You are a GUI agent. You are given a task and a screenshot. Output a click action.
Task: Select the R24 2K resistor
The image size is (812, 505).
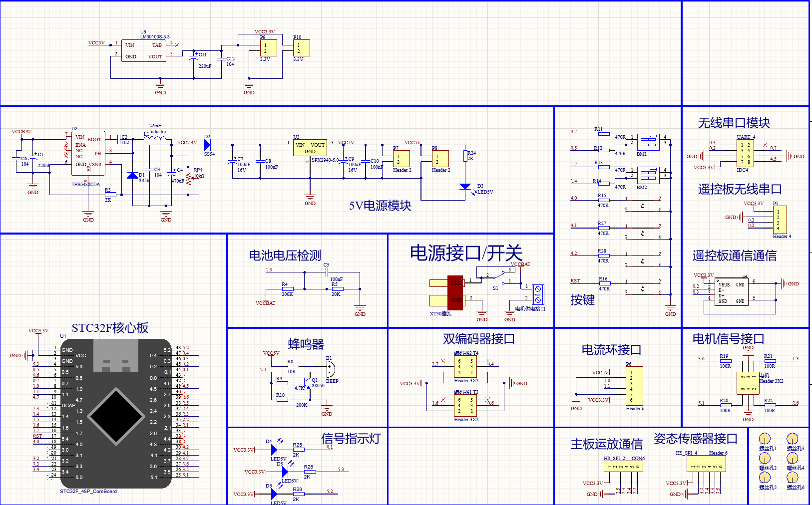465,156
